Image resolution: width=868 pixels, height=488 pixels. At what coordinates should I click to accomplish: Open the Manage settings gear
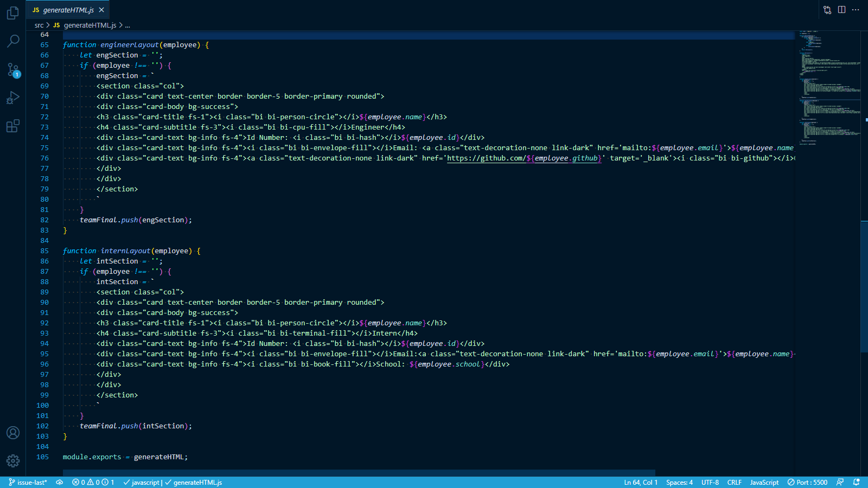point(13,461)
